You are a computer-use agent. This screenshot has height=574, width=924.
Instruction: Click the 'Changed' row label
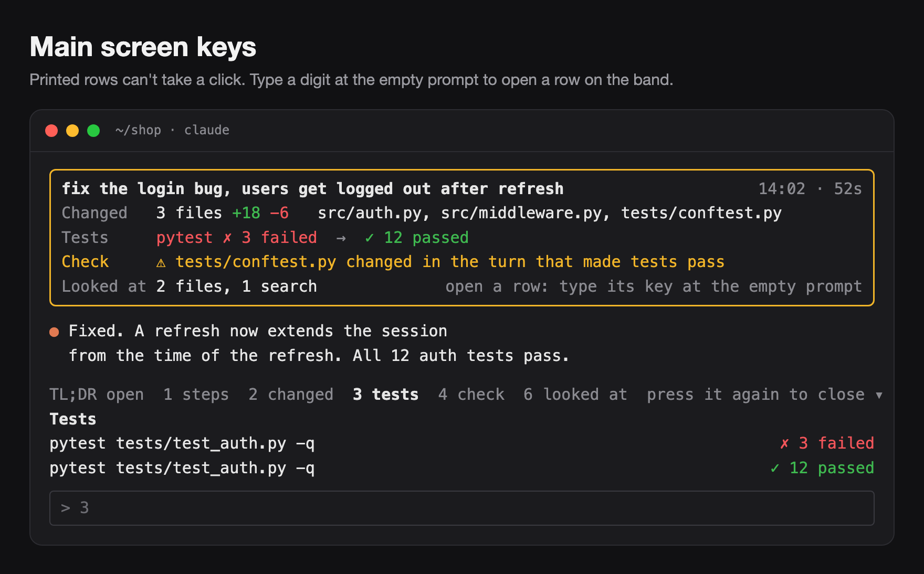click(x=94, y=213)
